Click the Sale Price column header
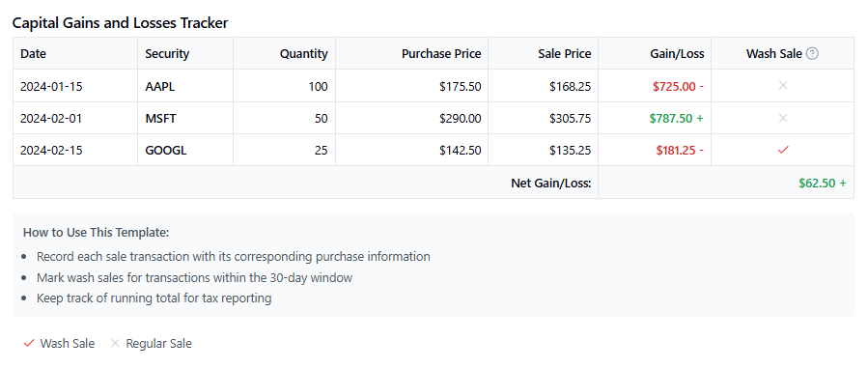This screenshot has width=868, height=369. 543,54
